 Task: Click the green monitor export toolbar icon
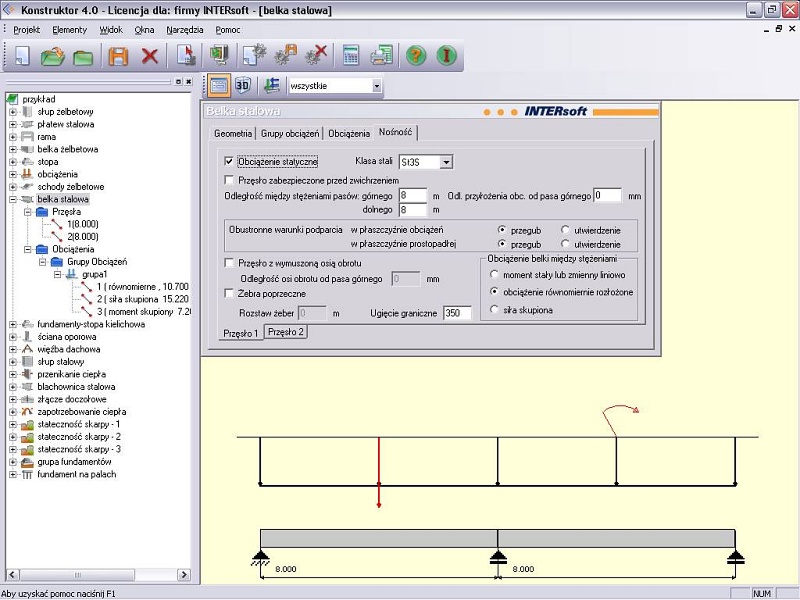pos(219,55)
